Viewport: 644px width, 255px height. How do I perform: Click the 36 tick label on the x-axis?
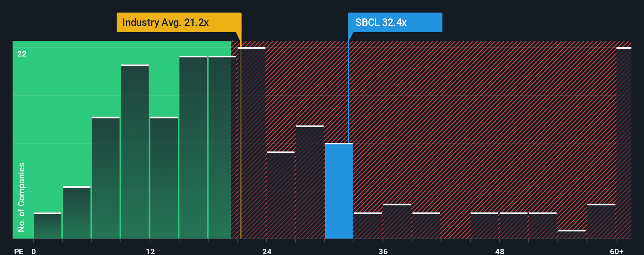pos(383,251)
